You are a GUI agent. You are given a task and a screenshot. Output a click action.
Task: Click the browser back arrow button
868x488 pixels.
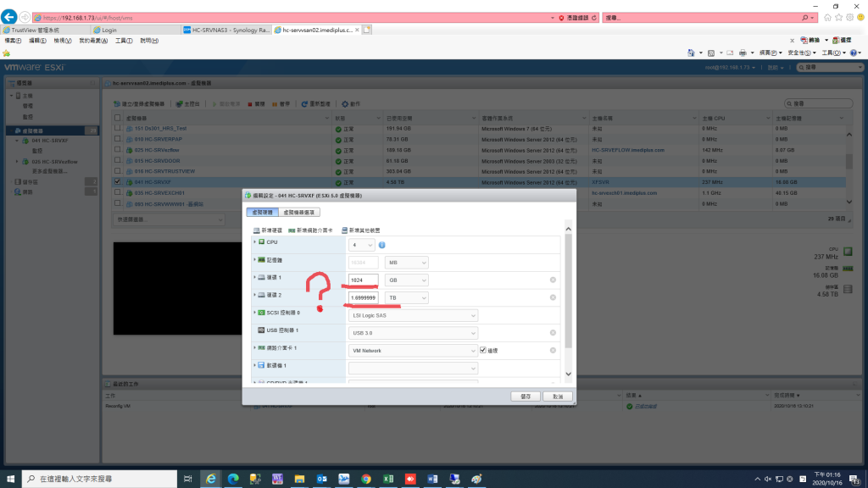[8, 17]
